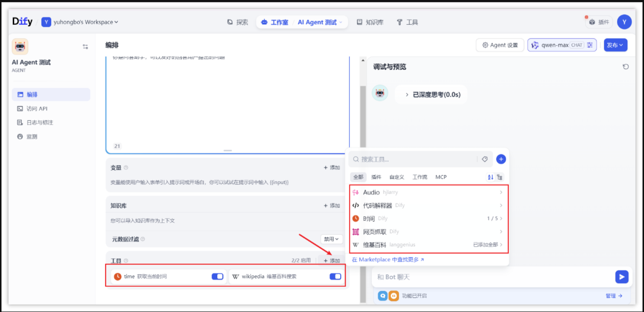Click the bot avatar in the debug preview
This screenshot has width=644, height=312.
pos(380,93)
